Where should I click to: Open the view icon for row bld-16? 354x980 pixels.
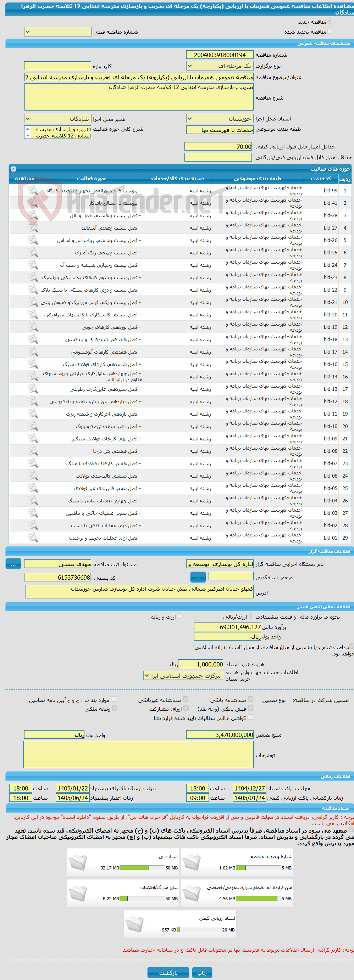click(x=33, y=364)
